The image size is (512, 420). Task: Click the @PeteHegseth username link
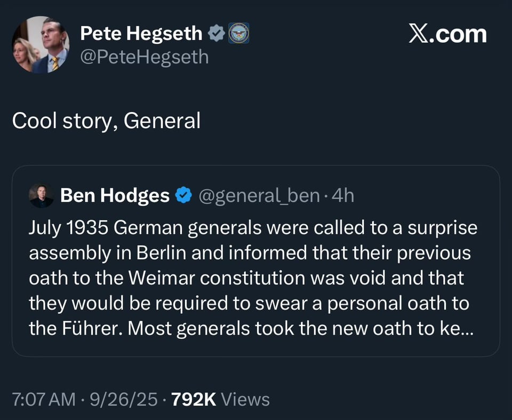[x=145, y=57]
